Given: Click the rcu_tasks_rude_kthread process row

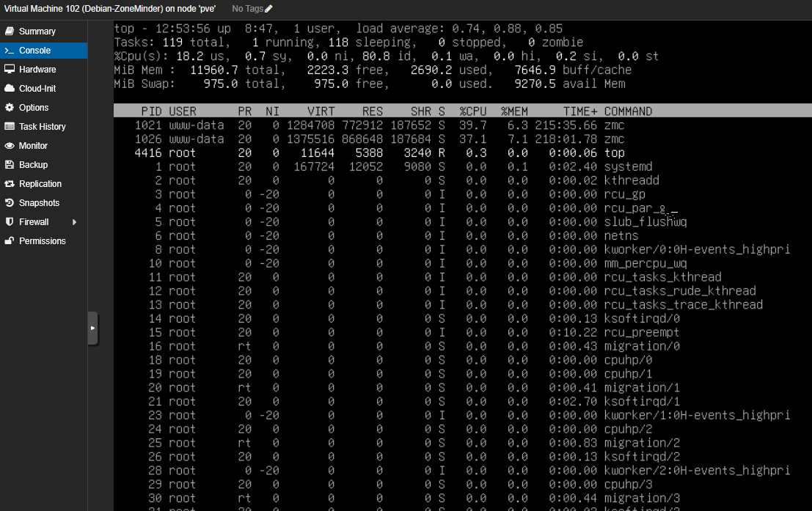Looking at the screenshot, I should (452, 291).
